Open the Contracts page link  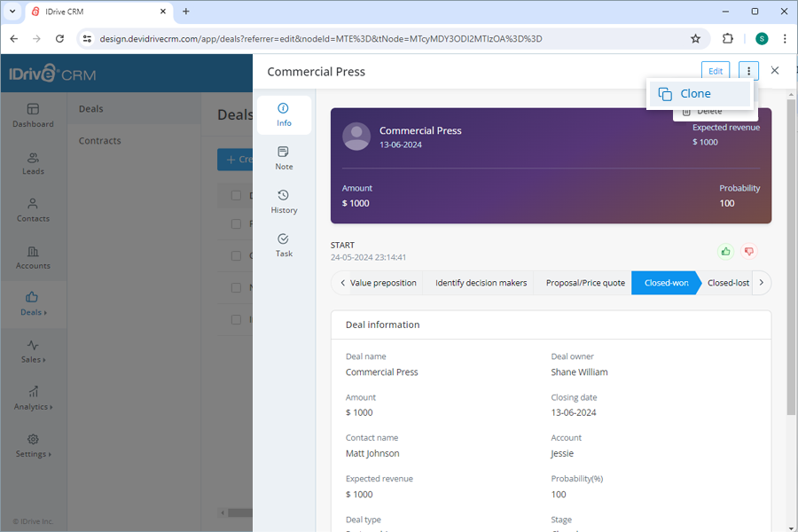tap(100, 140)
